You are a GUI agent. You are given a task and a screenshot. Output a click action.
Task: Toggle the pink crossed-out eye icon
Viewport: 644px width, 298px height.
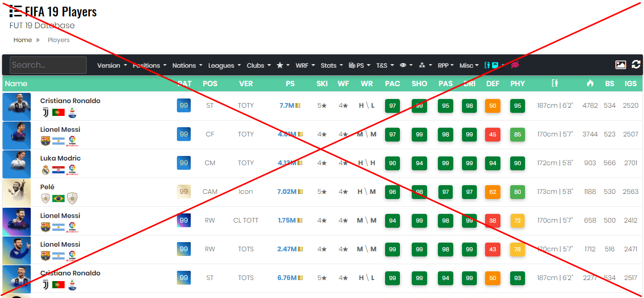(x=515, y=65)
